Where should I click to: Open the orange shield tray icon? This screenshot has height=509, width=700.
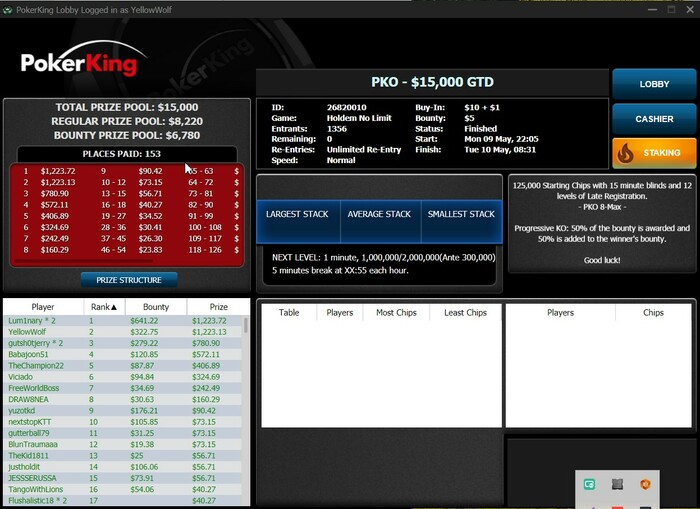(x=645, y=484)
